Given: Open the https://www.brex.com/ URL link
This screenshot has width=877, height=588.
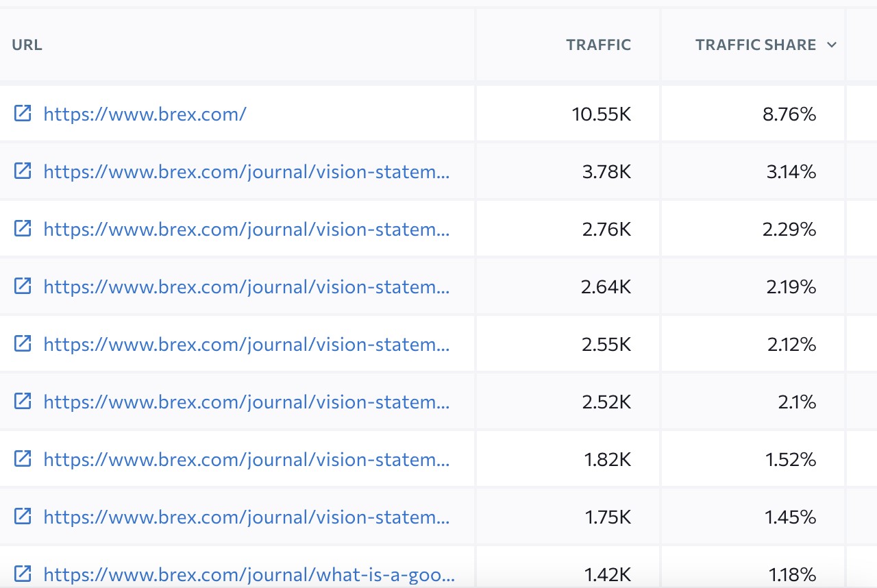Looking at the screenshot, I should tap(145, 114).
